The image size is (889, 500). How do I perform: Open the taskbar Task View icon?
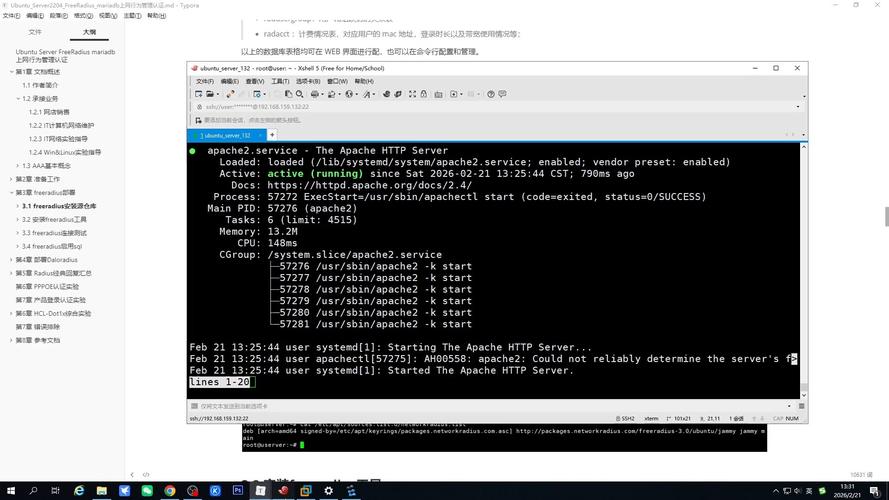56,490
